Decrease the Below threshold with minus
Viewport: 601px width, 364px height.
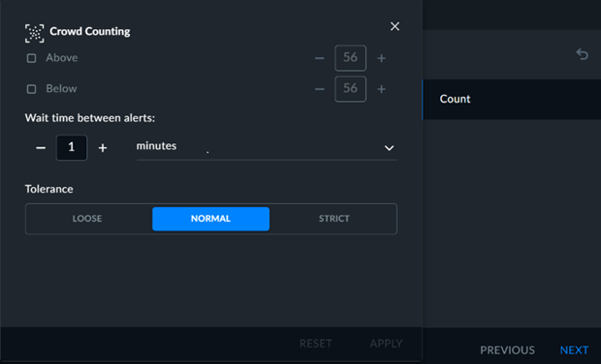tap(319, 89)
